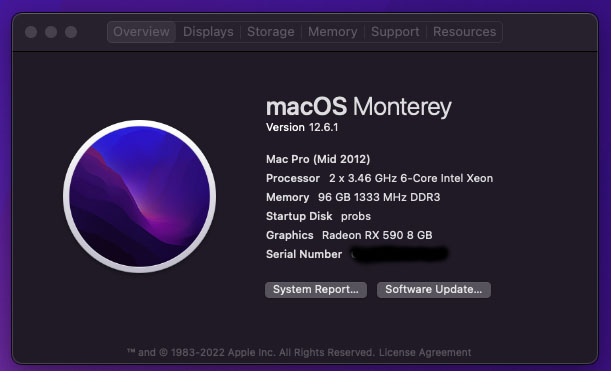Open the Support tab
This screenshot has height=371, width=611.
[395, 32]
